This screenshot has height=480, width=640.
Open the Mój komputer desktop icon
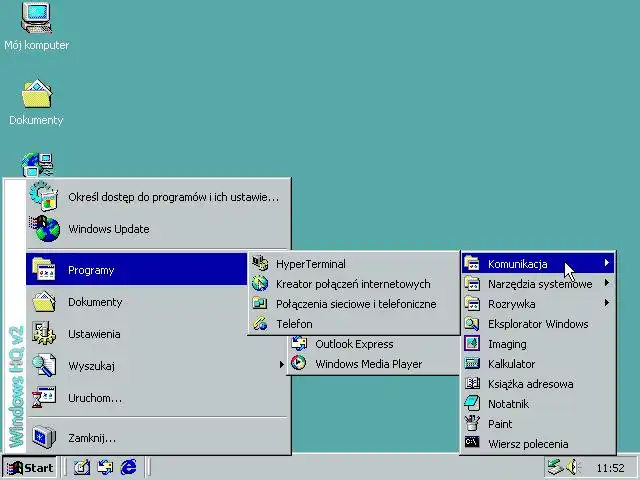point(36,18)
